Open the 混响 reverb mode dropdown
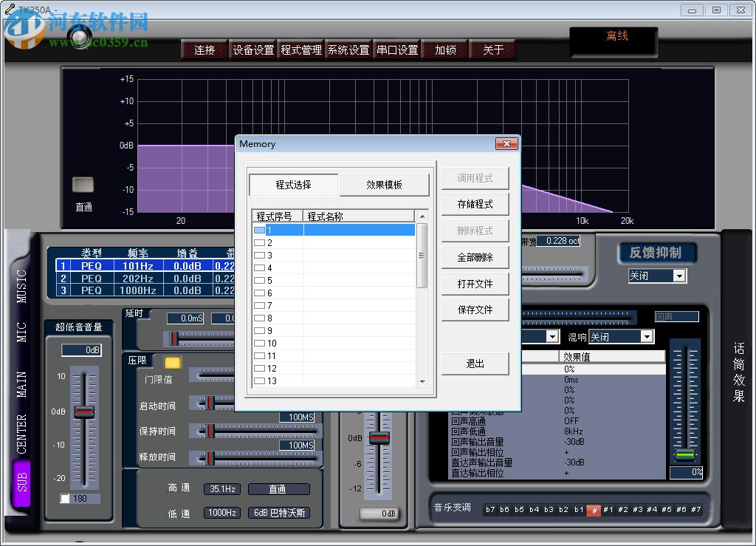The width and height of the screenshot is (756, 546). [x=620, y=336]
